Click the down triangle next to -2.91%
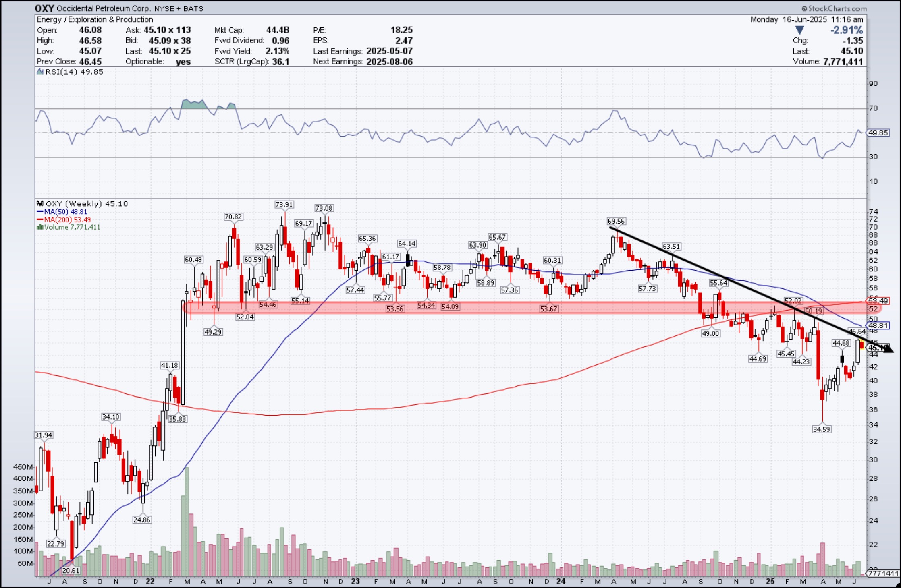Image resolution: width=901 pixels, height=588 pixels. pyautogui.click(x=800, y=30)
